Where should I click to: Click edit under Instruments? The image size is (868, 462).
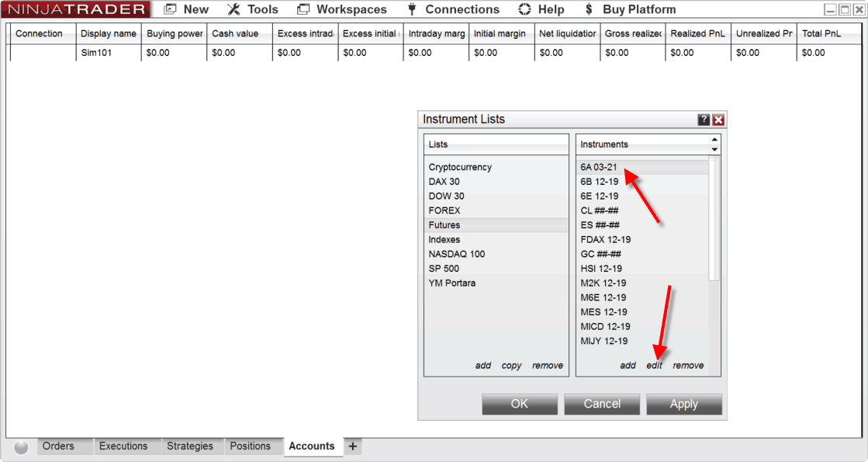tap(655, 366)
